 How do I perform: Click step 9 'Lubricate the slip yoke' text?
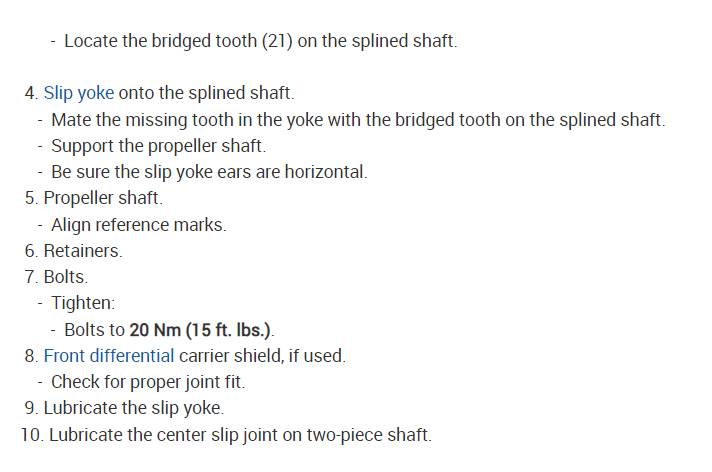[134, 408]
